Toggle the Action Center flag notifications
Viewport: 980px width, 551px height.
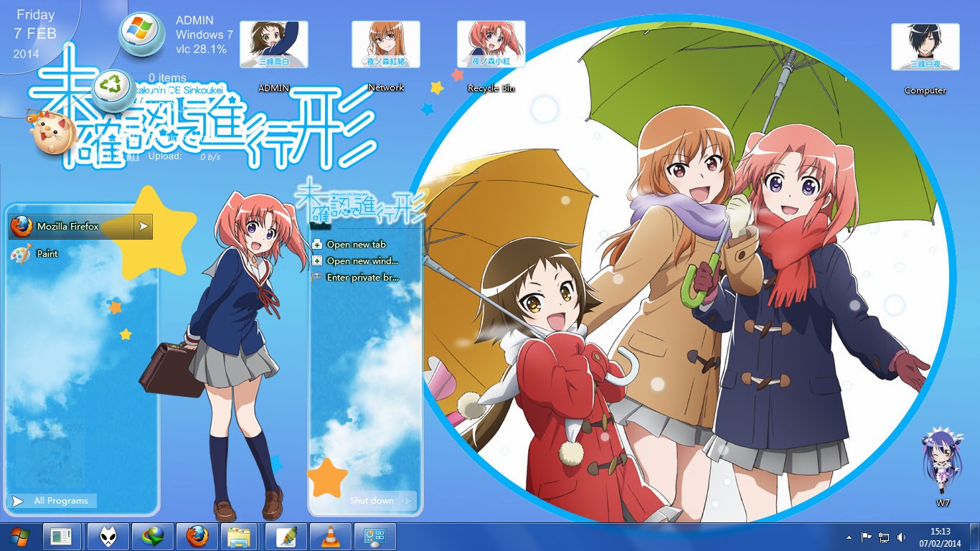tap(867, 537)
